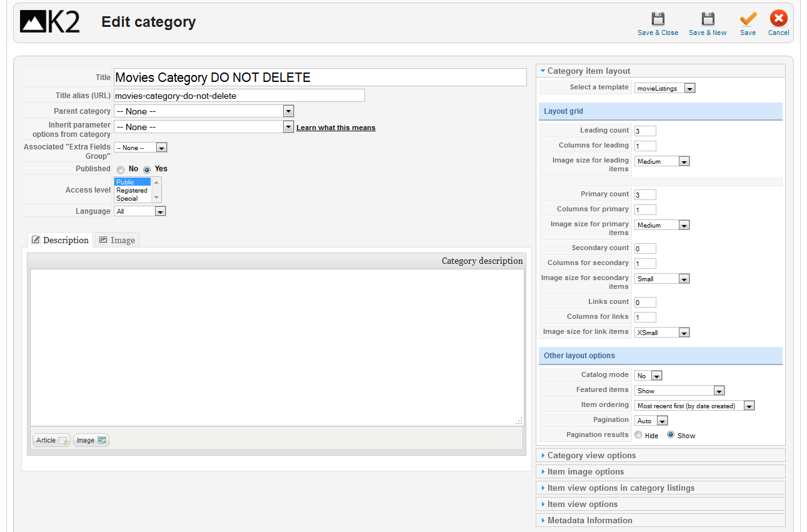
Task: Select Hide for Pagination results
Action: point(638,435)
